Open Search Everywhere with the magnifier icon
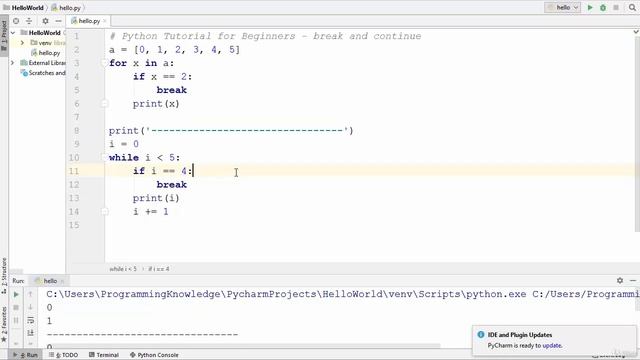The image size is (640, 360). click(632, 7)
